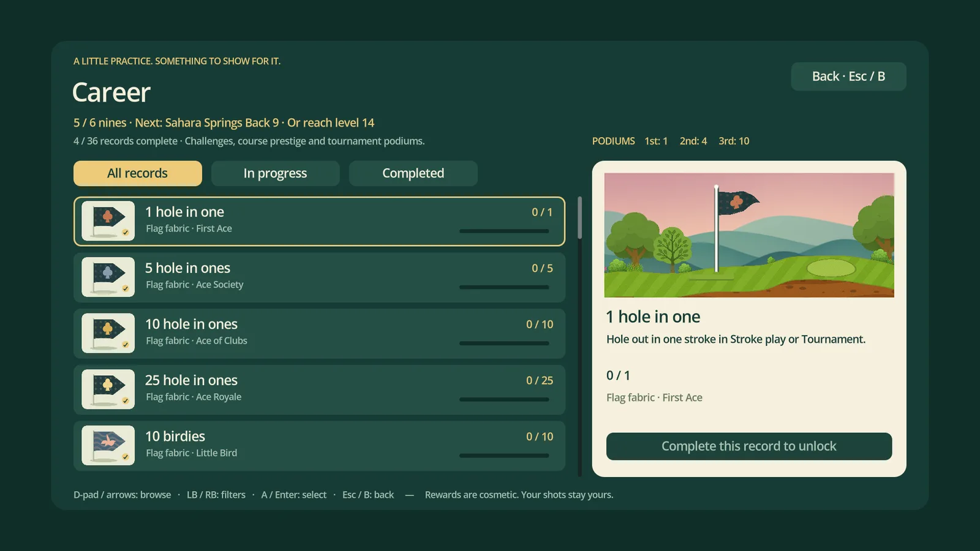This screenshot has height=551, width=980.
Task: Go back with the Back · Esc / B button
Action: 848,77
